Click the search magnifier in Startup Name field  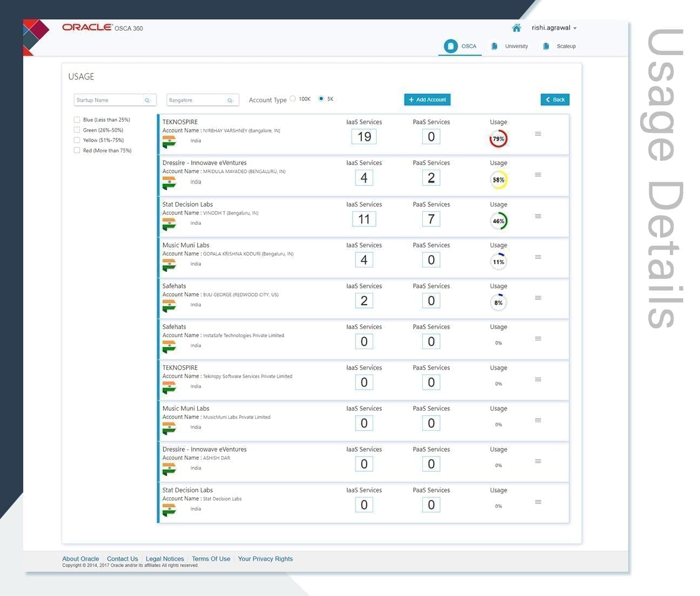[148, 100]
